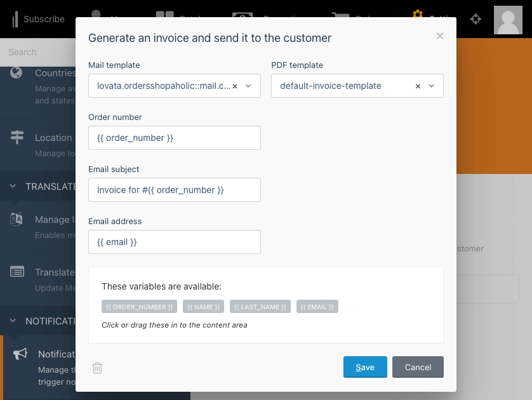The height and width of the screenshot is (400, 532).
Task: Clear the Mail template selection
Action: pos(235,86)
